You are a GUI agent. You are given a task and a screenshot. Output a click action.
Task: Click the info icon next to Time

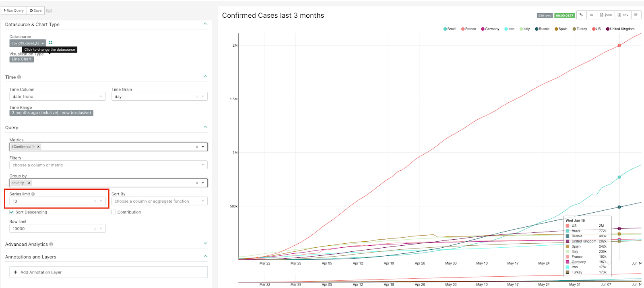pyautogui.click(x=19, y=77)
